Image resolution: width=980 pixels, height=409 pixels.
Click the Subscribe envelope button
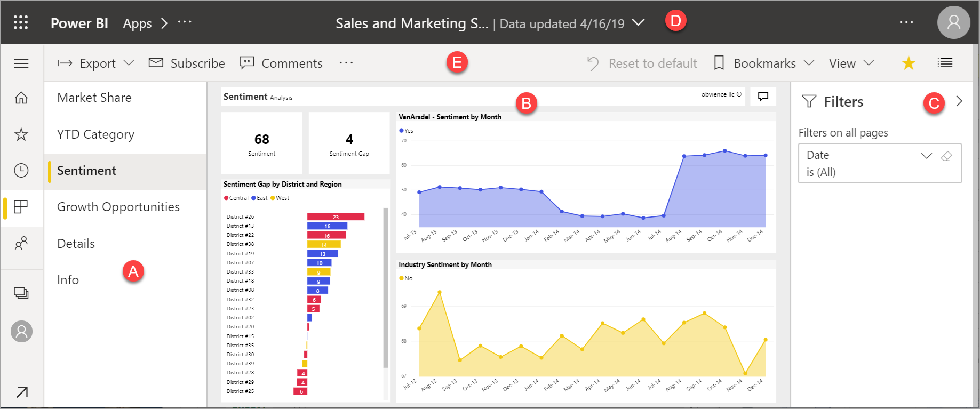coord(187,63)
